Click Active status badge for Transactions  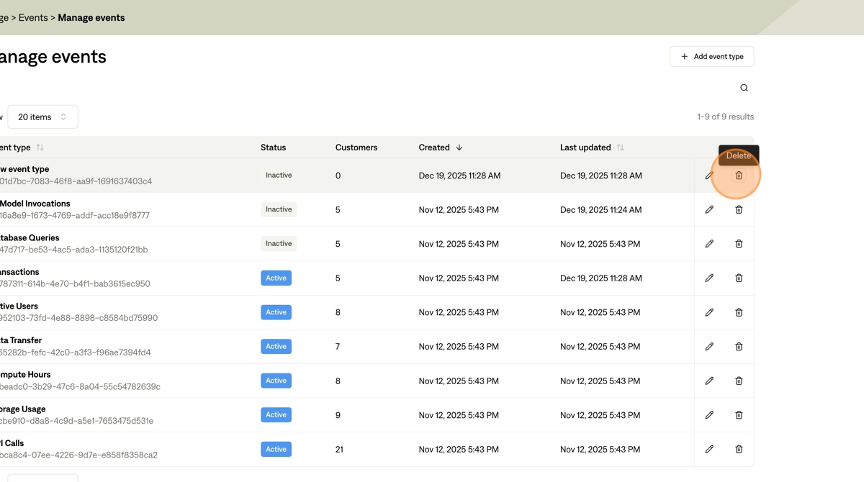[x=276, y=278]
